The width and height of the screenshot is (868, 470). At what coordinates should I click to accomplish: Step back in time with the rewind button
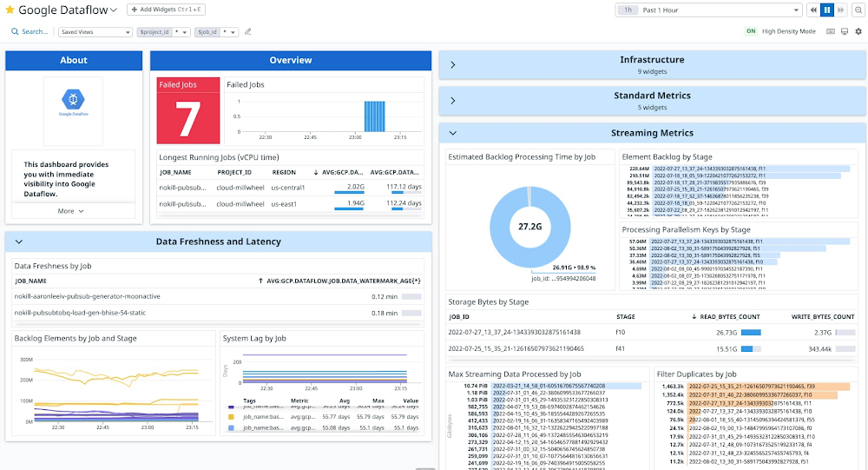813,10
